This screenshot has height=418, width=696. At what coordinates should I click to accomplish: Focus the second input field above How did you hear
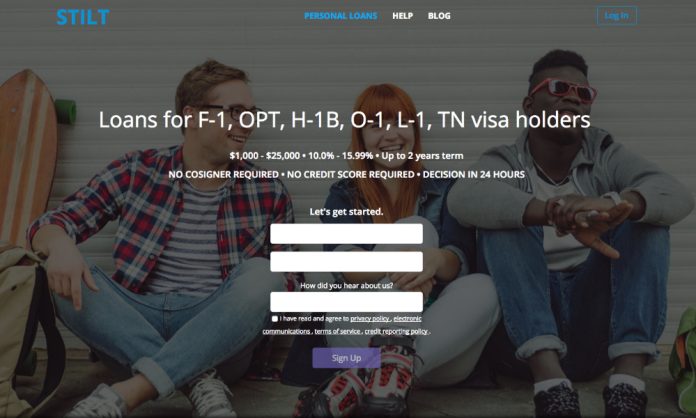tap(346, 262)
